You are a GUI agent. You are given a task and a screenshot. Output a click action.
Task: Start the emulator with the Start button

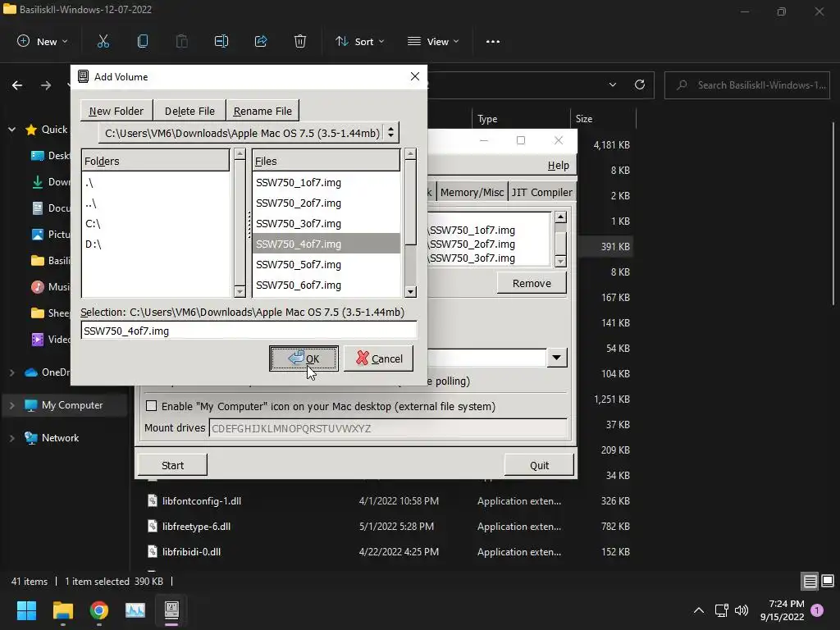tap(172, 465)
